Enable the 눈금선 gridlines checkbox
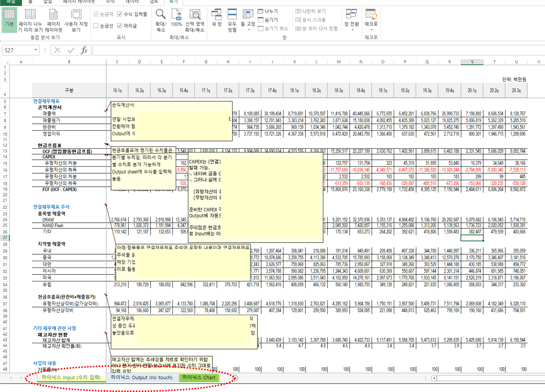 click(x=96, y=26)
